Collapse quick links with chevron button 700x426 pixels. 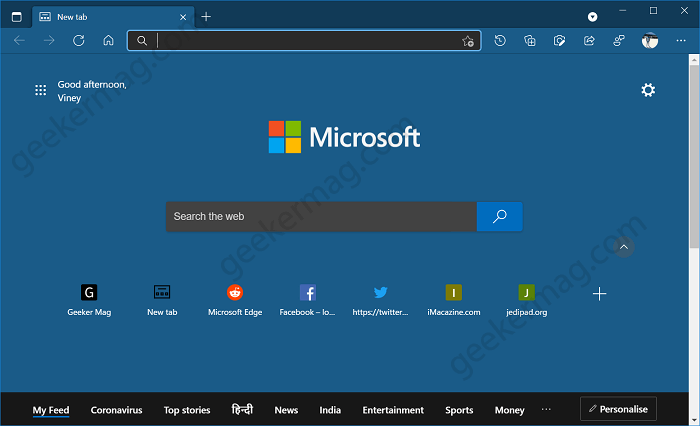pos(624,247)
